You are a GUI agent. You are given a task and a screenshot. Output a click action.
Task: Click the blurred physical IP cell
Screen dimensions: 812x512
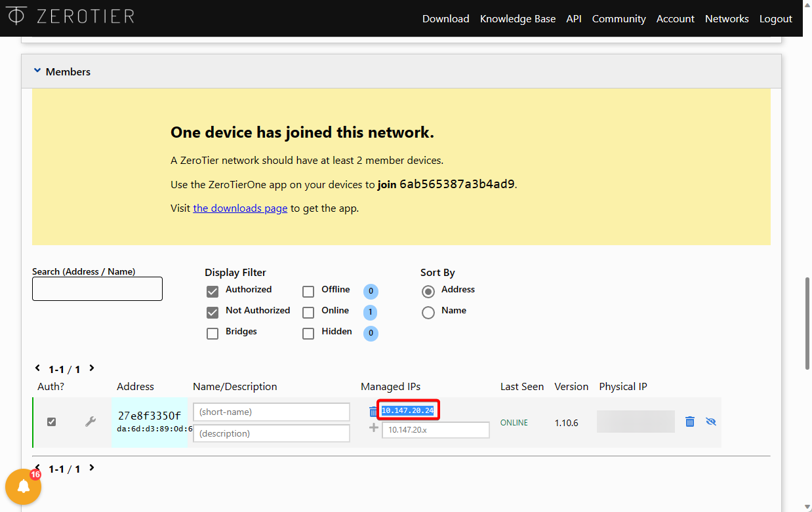[636, 422]
